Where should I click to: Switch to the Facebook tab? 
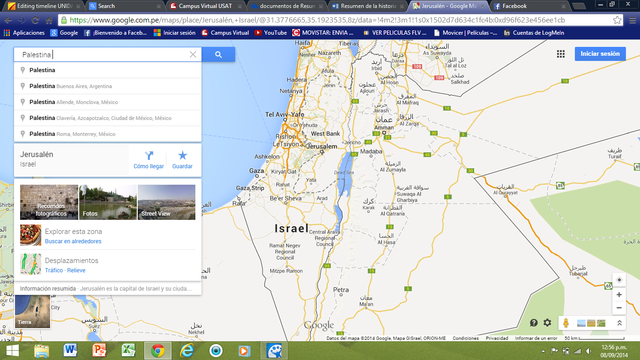(529, 6)
